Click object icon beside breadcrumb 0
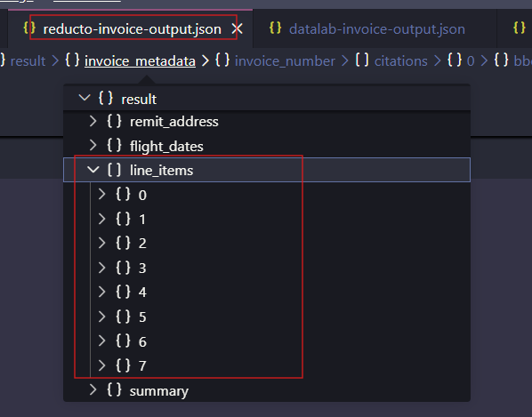Screen dimensions: 532x417 click(455, 60)
